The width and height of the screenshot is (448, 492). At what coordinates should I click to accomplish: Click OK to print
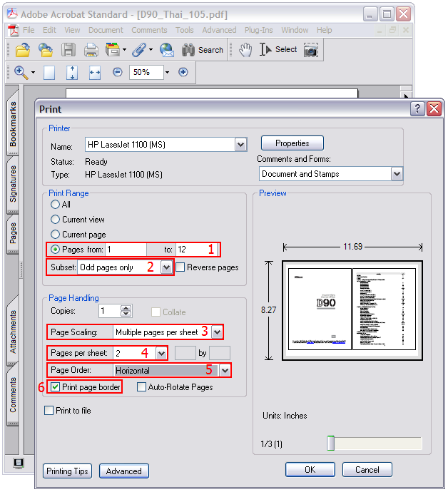[x=310, y=470]
